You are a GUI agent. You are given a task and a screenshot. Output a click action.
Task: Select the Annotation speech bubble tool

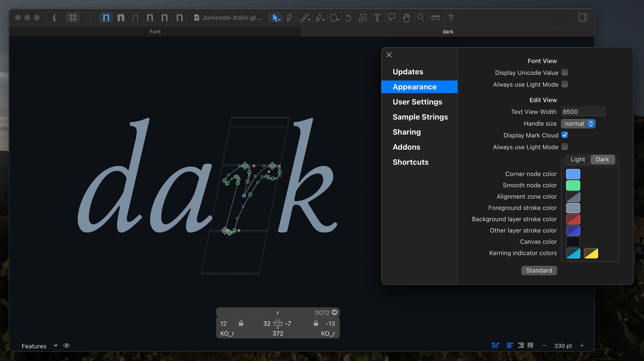point(391,17)
